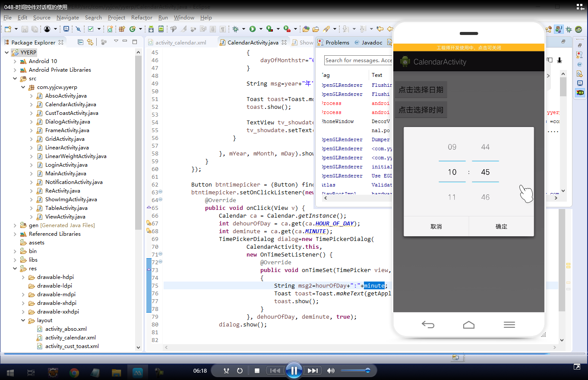
Task: Collapse the layout folder in the tree
Action: [x=23, y=320]
